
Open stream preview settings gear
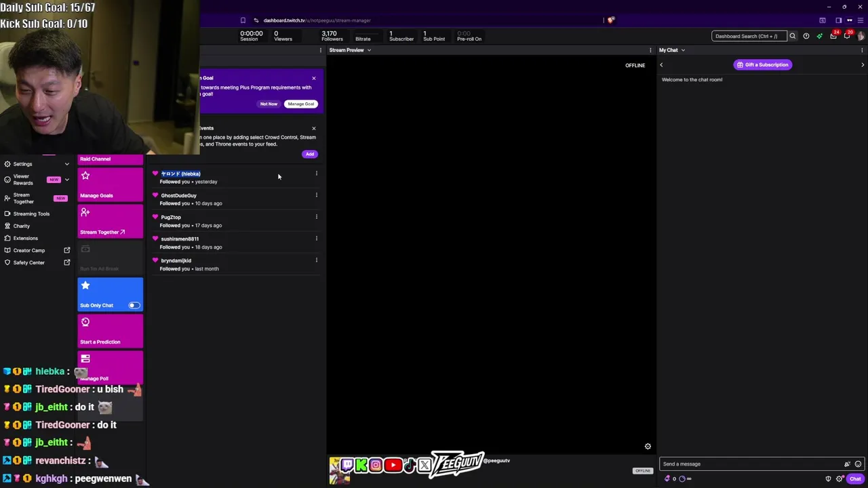(x=648, y=446)
